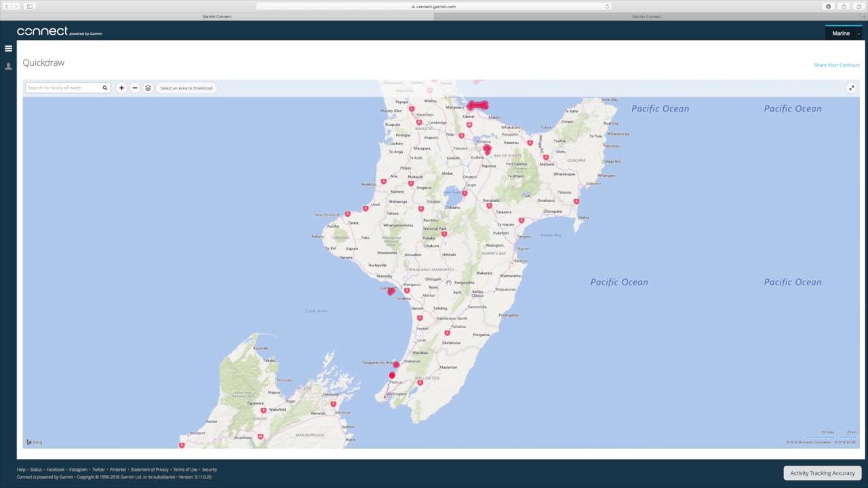
Task: Open the Status footer link
Action: 36,470
